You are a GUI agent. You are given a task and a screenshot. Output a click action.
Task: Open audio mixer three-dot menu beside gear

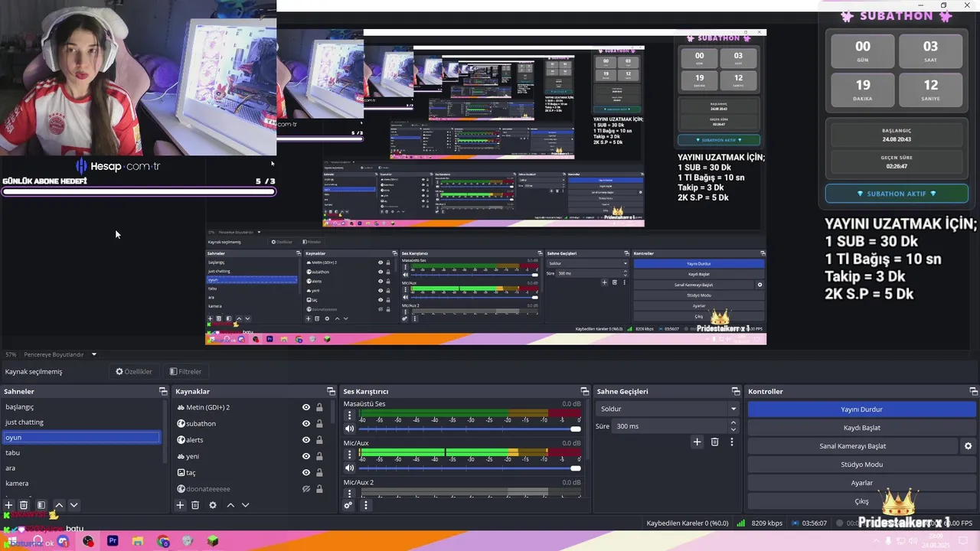tap(366, 505)
